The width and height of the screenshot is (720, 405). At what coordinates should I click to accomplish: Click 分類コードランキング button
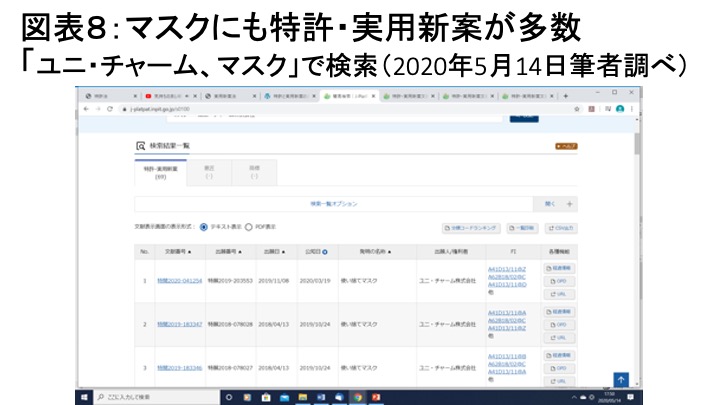tap(471, 228)
